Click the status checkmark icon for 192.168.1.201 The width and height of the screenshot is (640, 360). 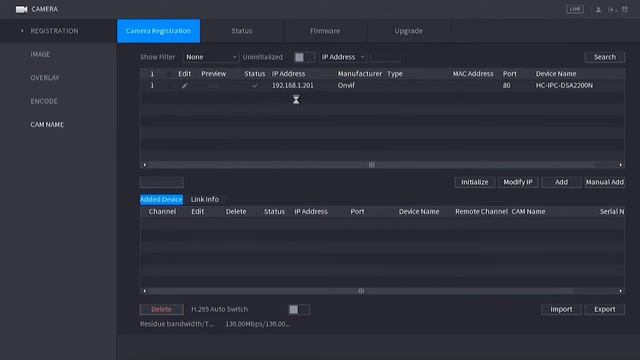click(x=255, y=86)
